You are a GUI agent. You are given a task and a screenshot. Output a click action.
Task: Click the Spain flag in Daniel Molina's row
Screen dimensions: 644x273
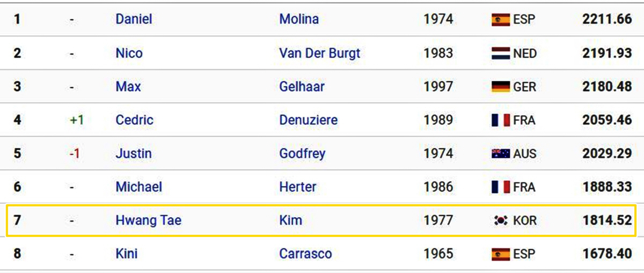click(500, 20)
